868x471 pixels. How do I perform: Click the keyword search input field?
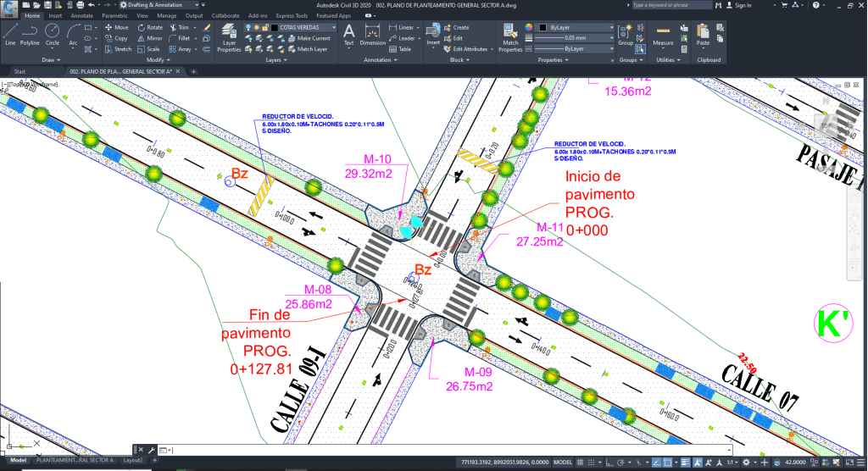pos(671,5)
